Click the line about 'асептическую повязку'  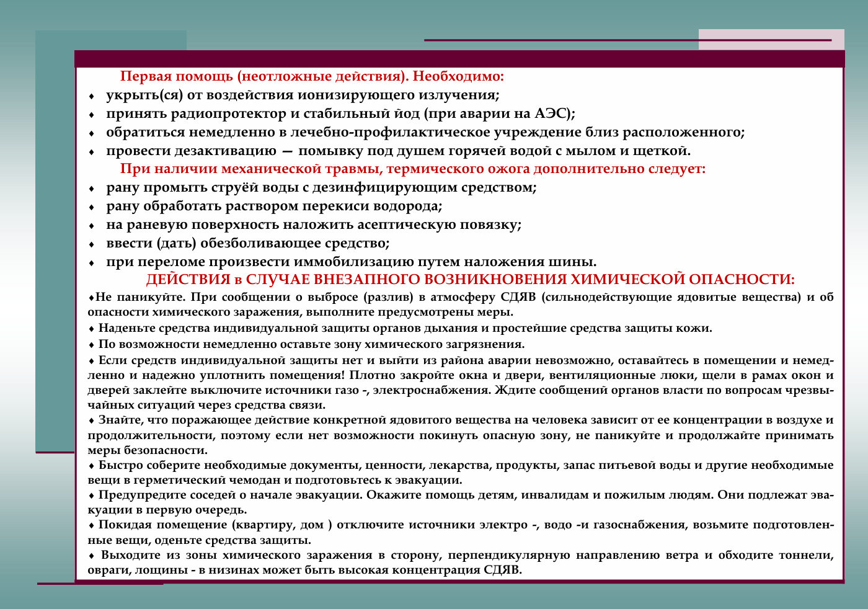coord(313,224)
